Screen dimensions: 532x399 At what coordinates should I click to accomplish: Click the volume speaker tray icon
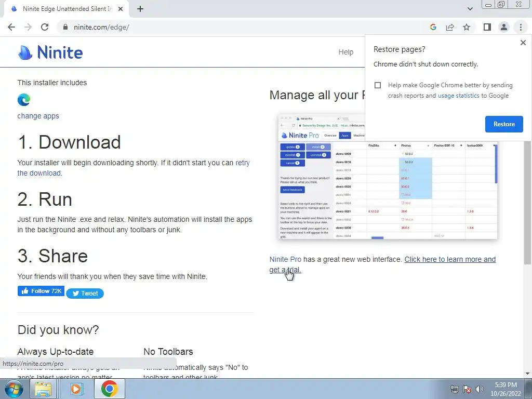point(480,389)
